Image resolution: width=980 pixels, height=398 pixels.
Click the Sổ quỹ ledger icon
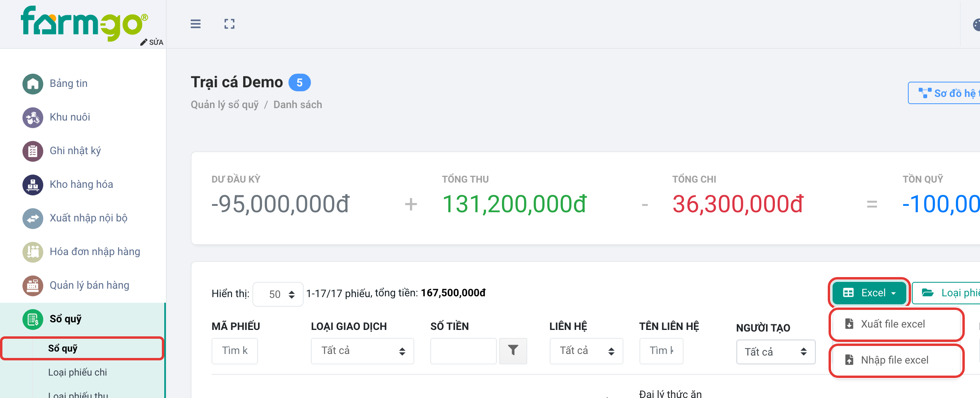pyautogui.click(x=33, y=319)
